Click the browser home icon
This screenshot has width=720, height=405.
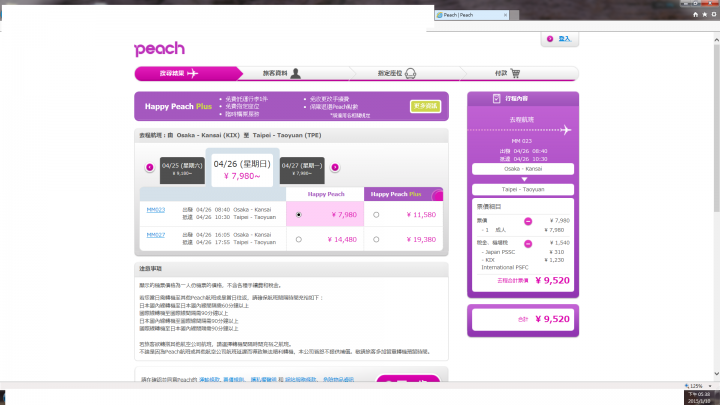click(x=695, y=15)
